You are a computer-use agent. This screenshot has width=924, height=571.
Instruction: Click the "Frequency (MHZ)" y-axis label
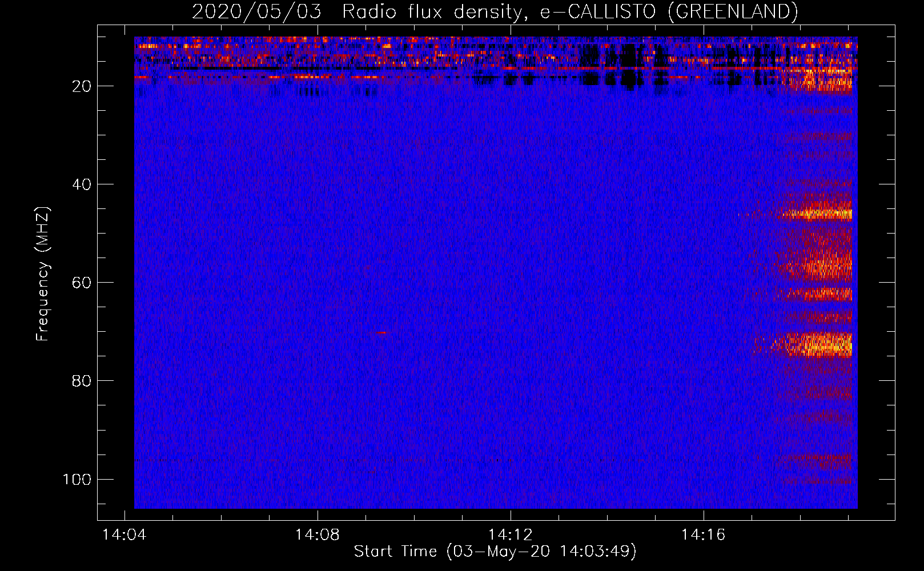pyautogui.click(x=43, y=274)
